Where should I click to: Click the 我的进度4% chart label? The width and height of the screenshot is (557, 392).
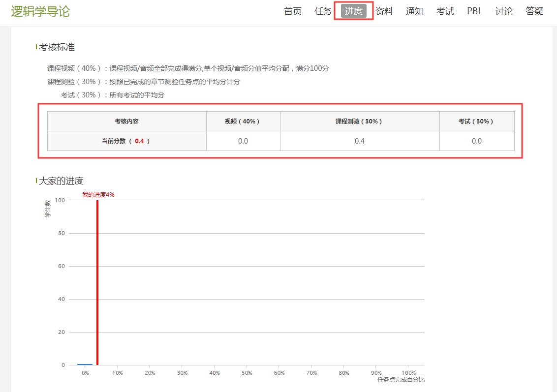[98, 195]
